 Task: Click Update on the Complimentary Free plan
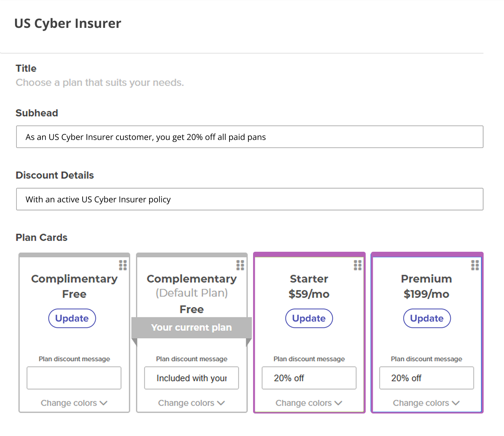coord(72,318)
